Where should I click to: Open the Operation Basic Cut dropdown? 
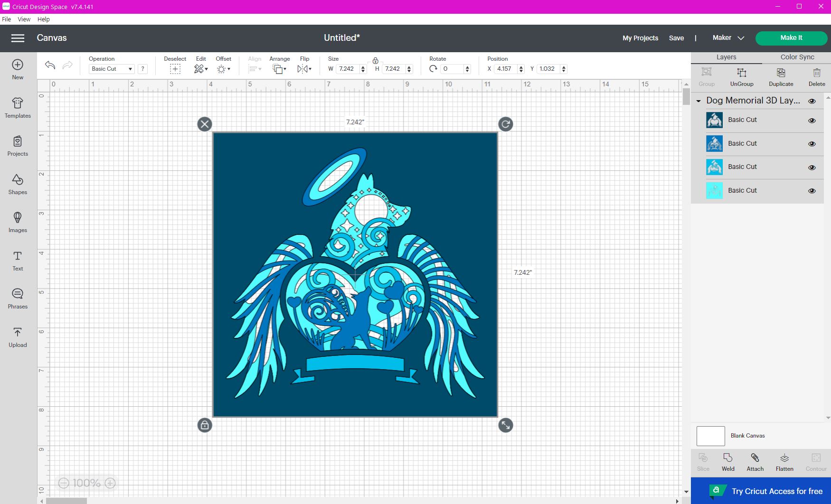[112, 69]
